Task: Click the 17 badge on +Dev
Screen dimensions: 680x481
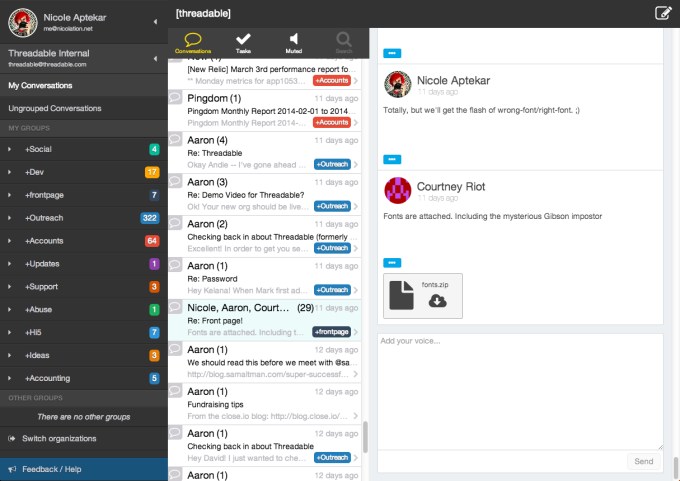Action: click(x=152, y=172)
